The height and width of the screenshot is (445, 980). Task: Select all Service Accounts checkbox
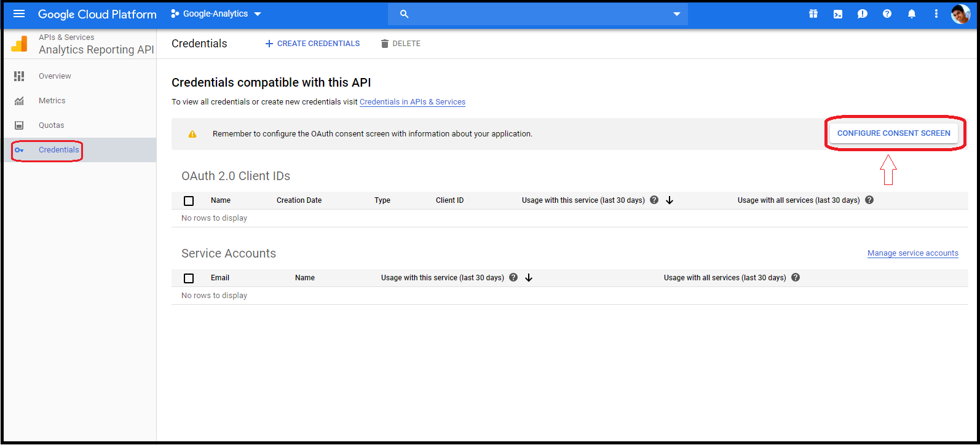(189, 278)
